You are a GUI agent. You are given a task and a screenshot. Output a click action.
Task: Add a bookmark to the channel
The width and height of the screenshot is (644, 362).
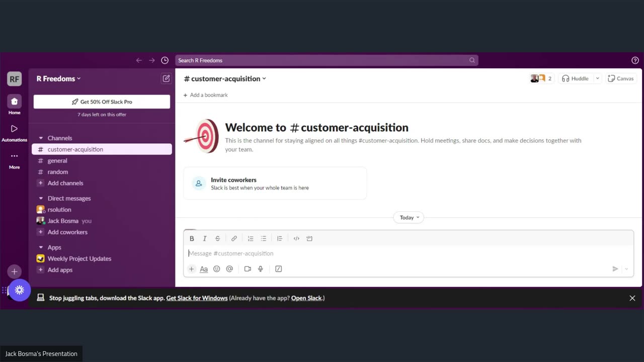206,95
